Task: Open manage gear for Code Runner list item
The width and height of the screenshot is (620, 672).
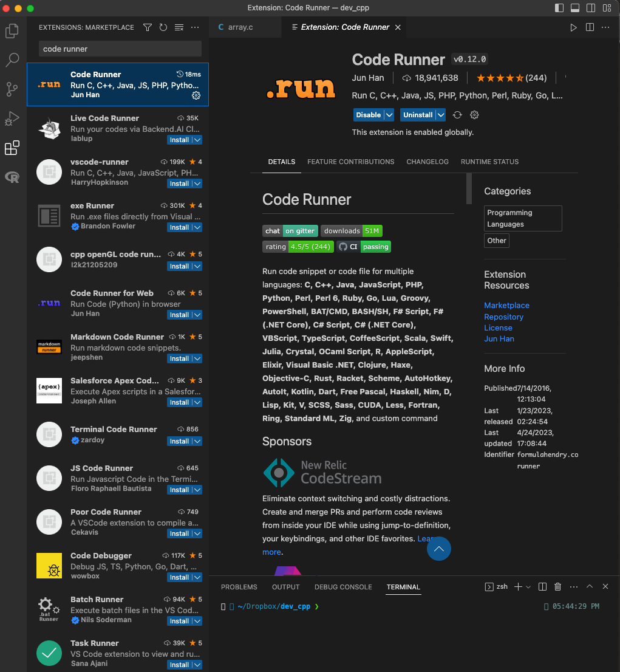Action: [x=196, y=95]
